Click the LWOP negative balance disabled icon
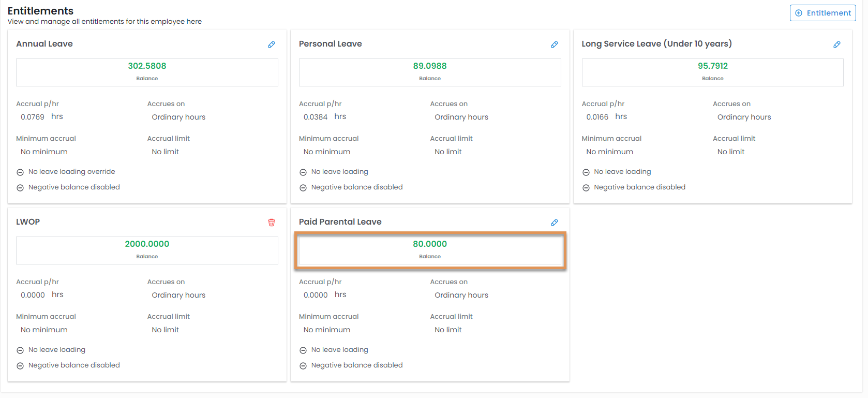Image resolution: width=868 pixels, height=398 pixels. 20,366
